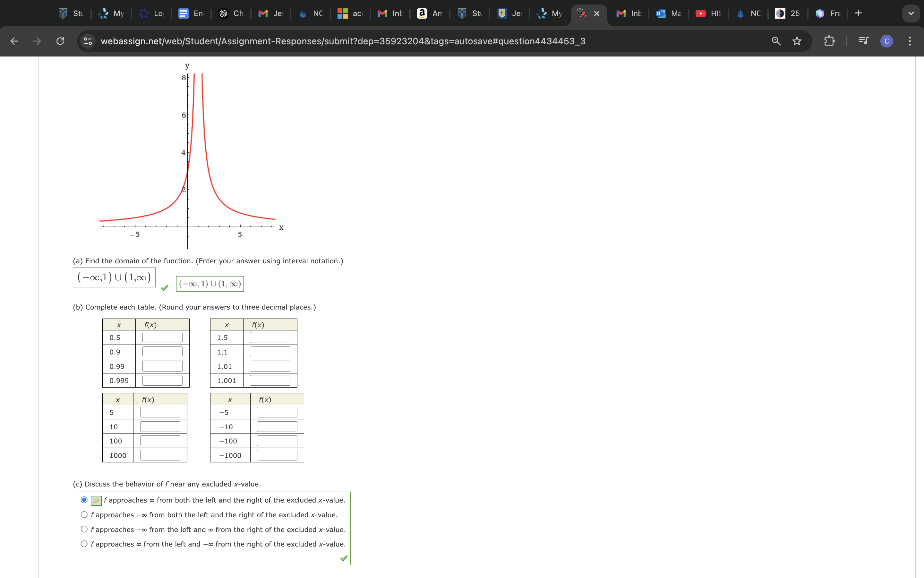
Task: Switch to the Google Docs En tab
Action: [x=191, y=13]
